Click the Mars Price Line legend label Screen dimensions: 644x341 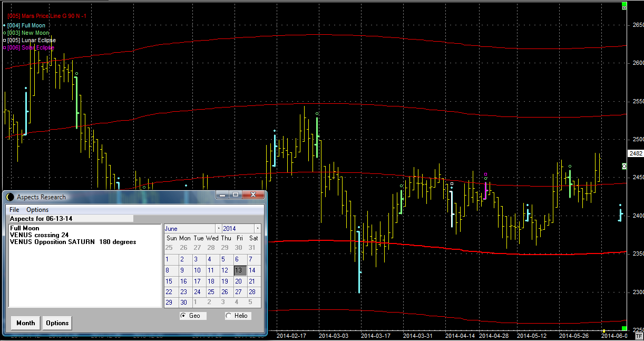[47, 16]
